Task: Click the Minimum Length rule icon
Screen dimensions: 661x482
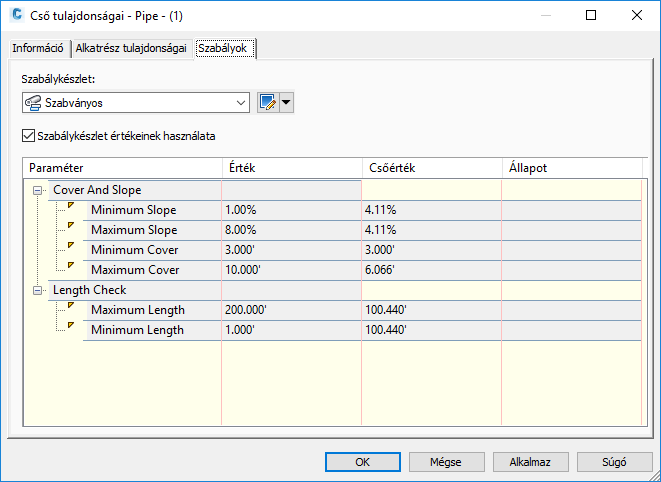Action: (x=70, y=327)
